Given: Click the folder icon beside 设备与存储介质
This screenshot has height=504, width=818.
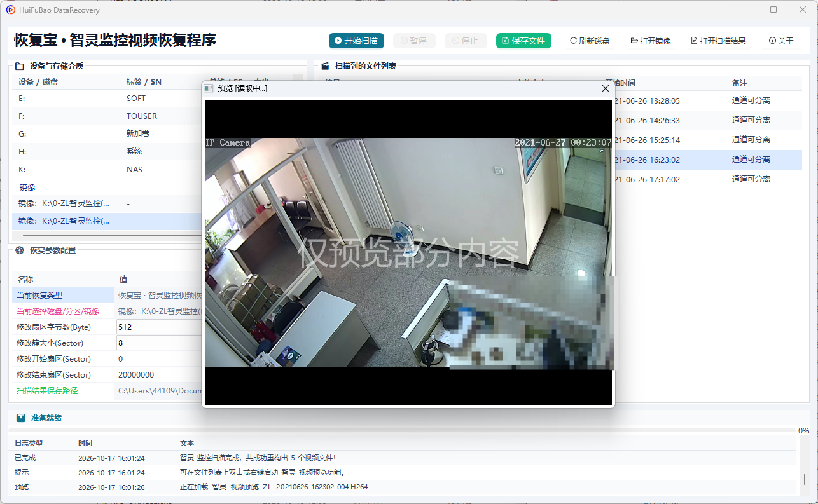Looking at the screenshot, I should pyautogui.click(x=20, y=66).
